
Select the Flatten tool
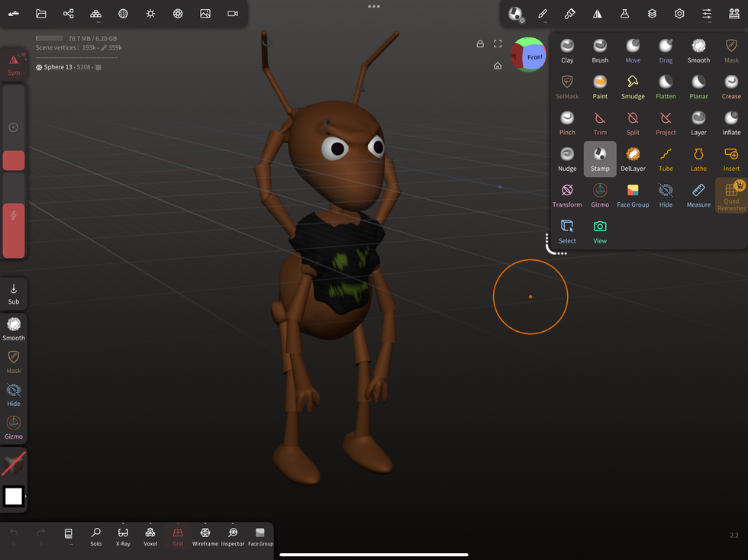[x=666, y=87]
